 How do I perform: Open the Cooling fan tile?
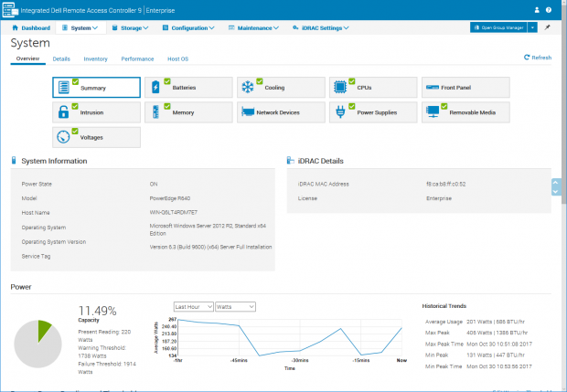tap(281, 87)
